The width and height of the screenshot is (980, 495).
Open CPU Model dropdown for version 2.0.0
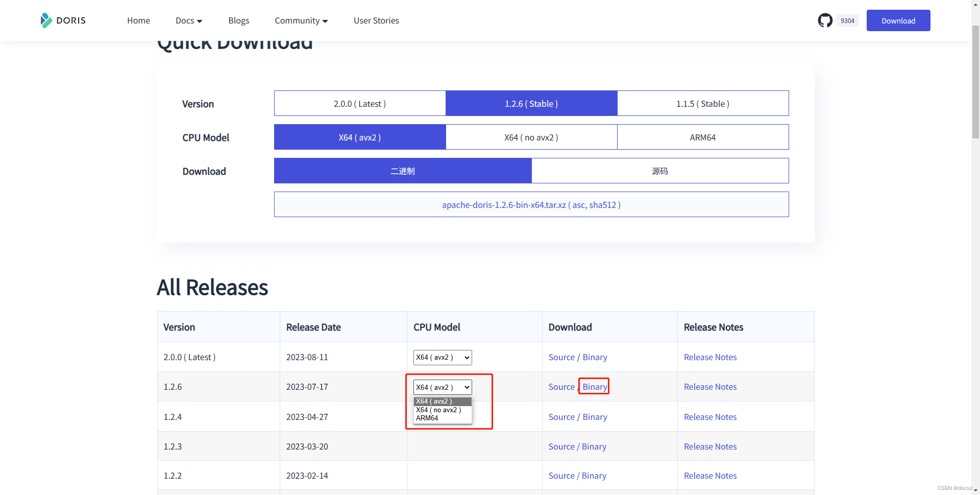click(x=443, y=358)
